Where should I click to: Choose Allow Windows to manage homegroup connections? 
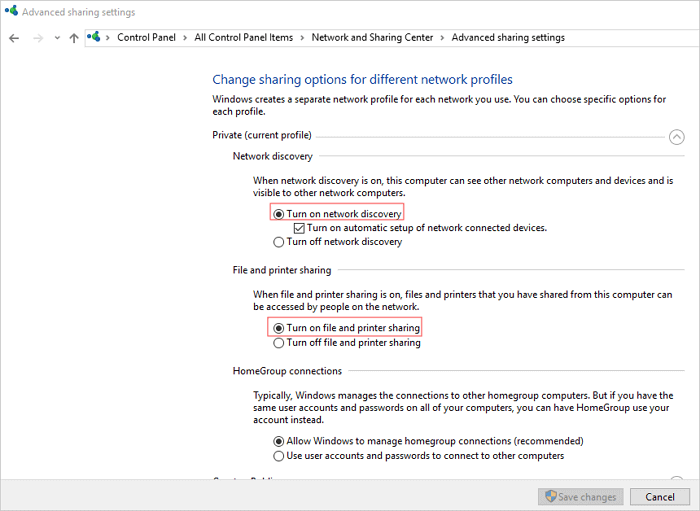(x=279, y=441)
